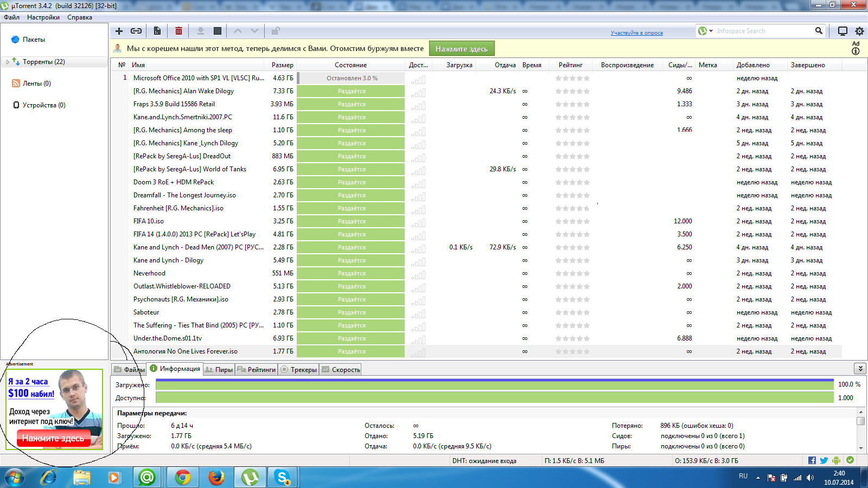Click the search magnifier icon
The width and height of the screenshot is (868, 488).
(819, 31)
